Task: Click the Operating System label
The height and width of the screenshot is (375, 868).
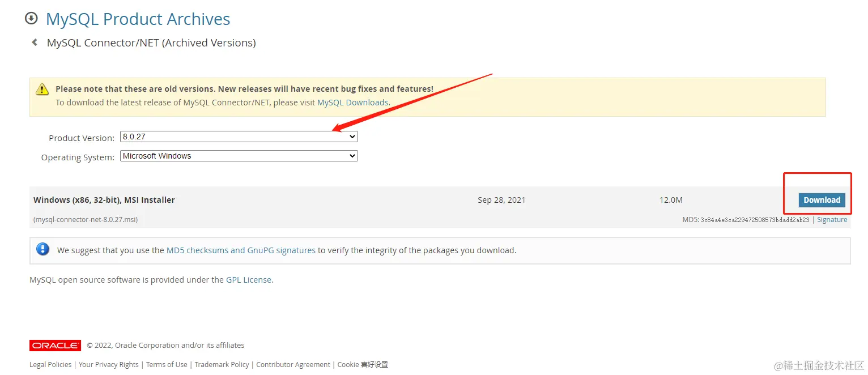Action: 78,157
